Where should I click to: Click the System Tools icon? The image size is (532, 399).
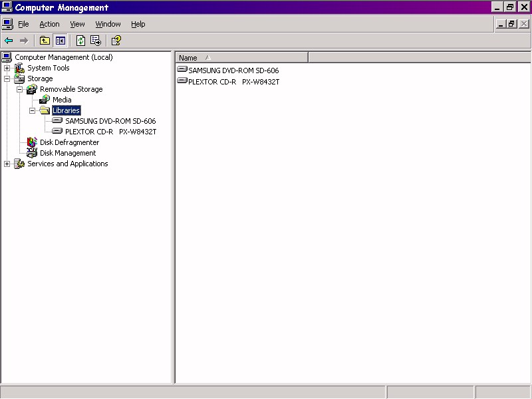pos(19,68)
